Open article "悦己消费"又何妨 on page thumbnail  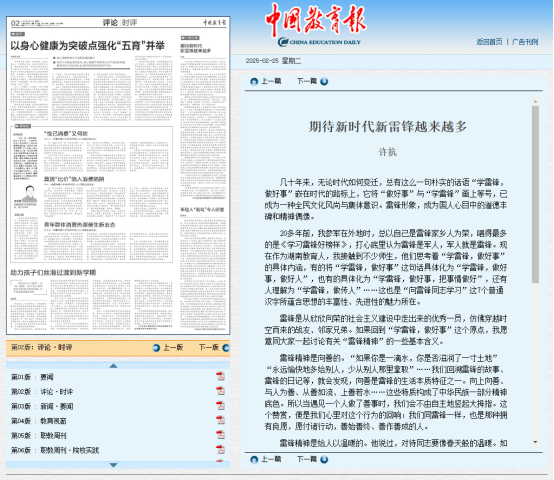point(66,134)
